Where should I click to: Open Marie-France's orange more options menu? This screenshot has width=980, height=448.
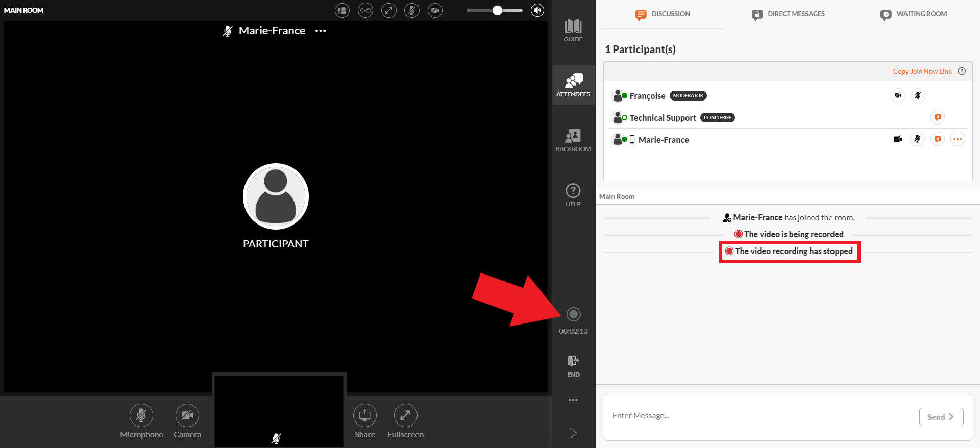point(958,139)
